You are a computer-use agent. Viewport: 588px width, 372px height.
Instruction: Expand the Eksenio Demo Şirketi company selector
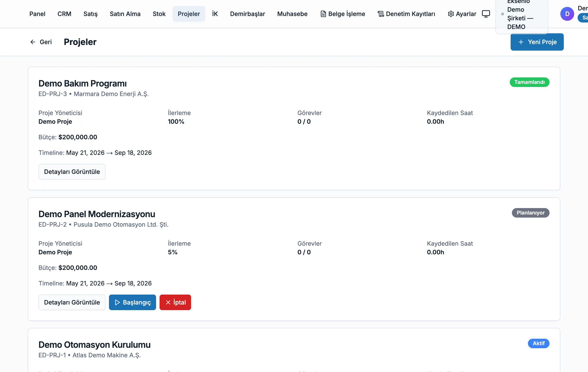[522, 14]
